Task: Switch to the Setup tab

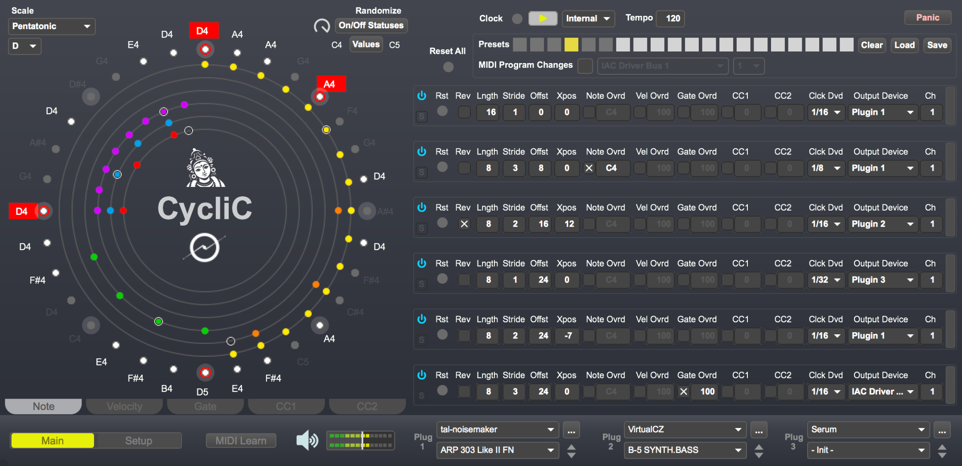Action: pos(138,441)
